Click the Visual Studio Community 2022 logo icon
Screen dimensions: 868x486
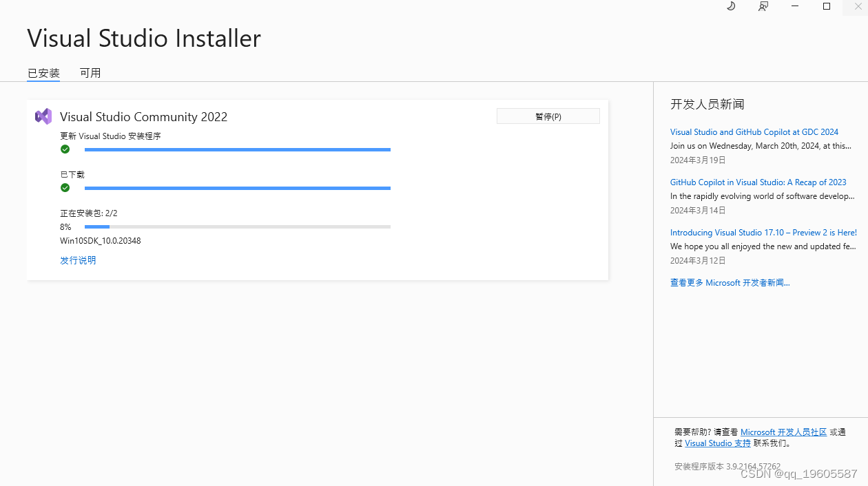click(43, 116)
